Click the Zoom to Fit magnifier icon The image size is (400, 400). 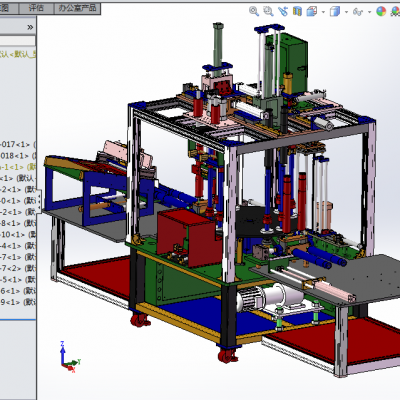click(x=254, y=11)
